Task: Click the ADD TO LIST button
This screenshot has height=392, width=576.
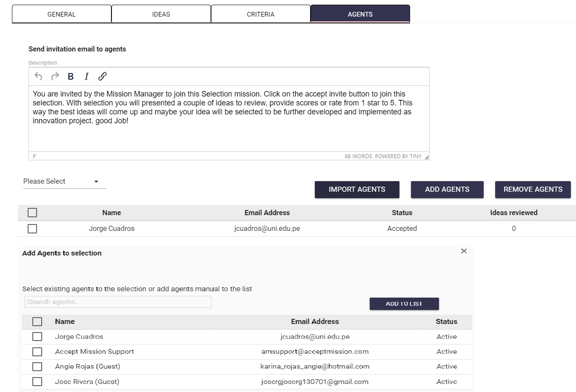Action: tap(404, 304)
